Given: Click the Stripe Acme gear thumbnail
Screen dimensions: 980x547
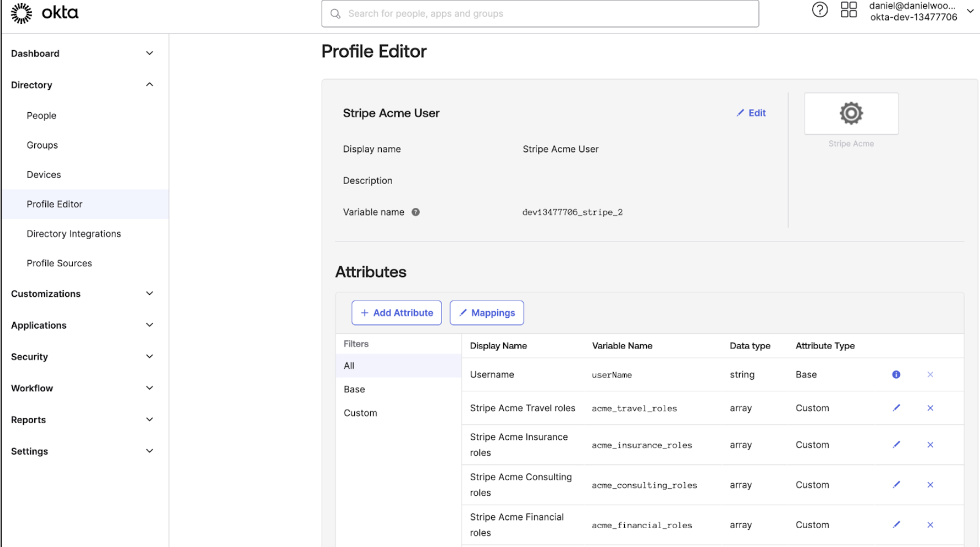Looking at the screenshot, I should [851, 113].
